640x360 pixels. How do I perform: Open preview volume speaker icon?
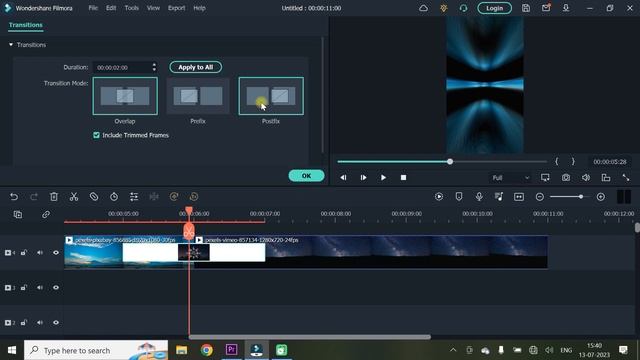pyautogui.click(x=586, y=178)
